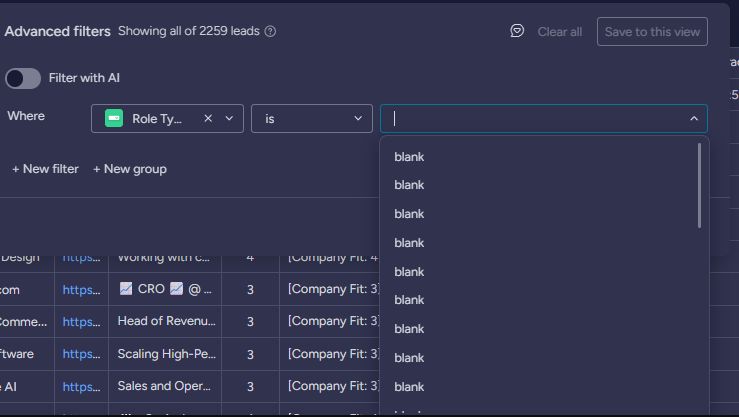739x417 pixels.
Task: Collapse the value dropdown using its chevron
Action: 694,118
